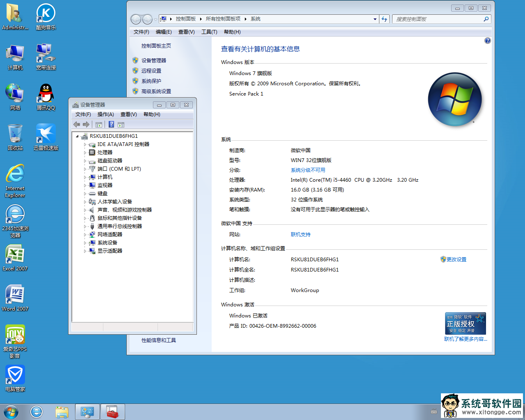Open Device Manager 帮助(H) menu
525x420 pixels.
(152, 114)
